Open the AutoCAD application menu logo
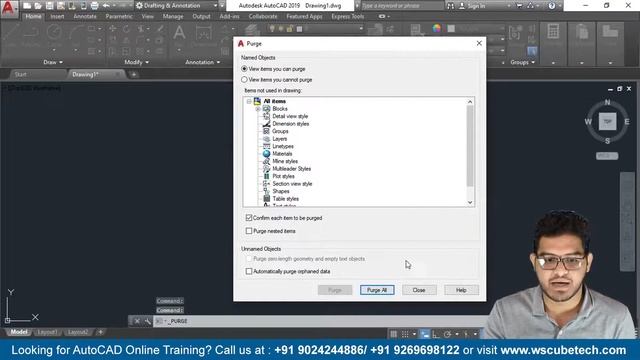The image size is (640, 360). click(8, 8)
